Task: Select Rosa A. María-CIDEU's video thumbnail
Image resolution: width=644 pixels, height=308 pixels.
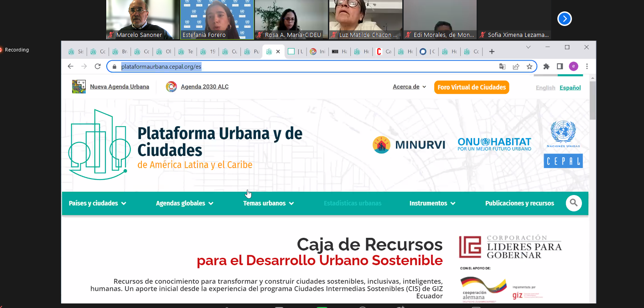Action: (291, 20)
